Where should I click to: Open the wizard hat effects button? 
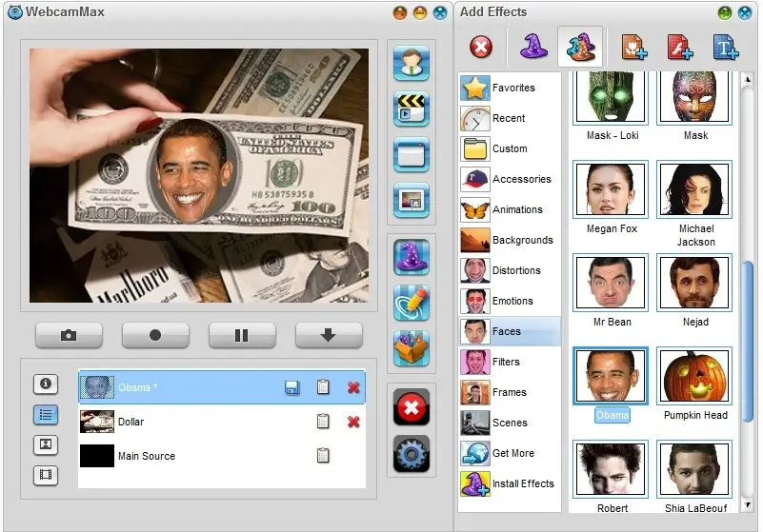(412, 257)
